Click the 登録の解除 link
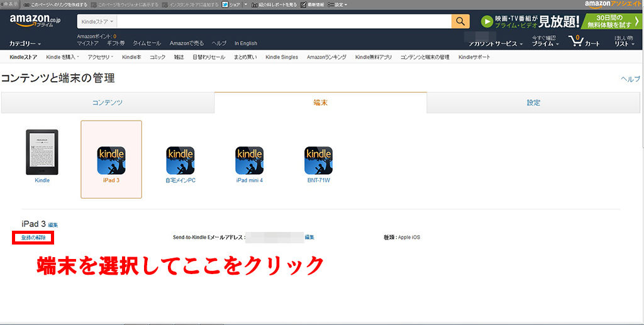Image resolution: width=644 pixels, height=325 pixels. click(33, 238)
